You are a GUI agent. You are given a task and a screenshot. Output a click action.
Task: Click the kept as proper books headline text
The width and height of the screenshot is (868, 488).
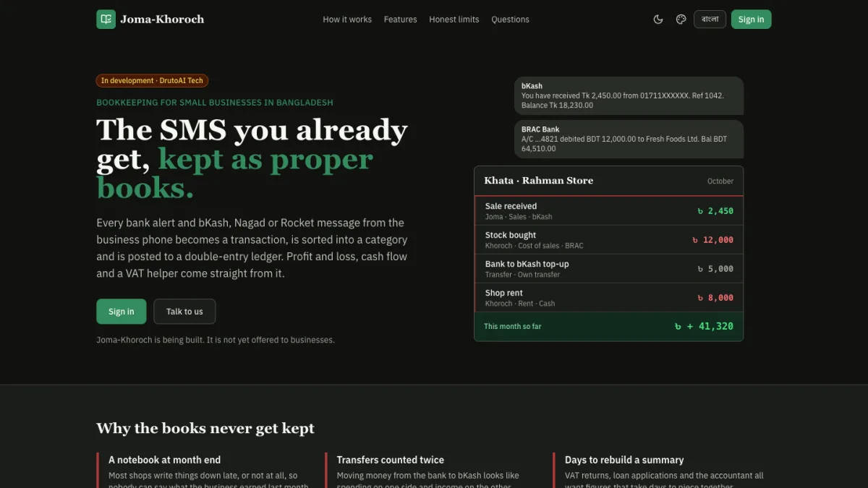pos(235,174)
